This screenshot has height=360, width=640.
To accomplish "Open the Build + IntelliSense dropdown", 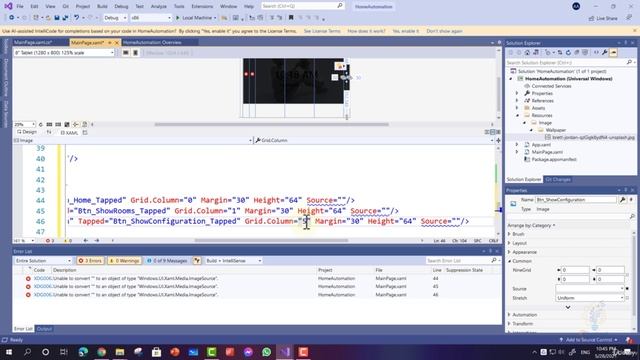I will [x=233, y=260].
